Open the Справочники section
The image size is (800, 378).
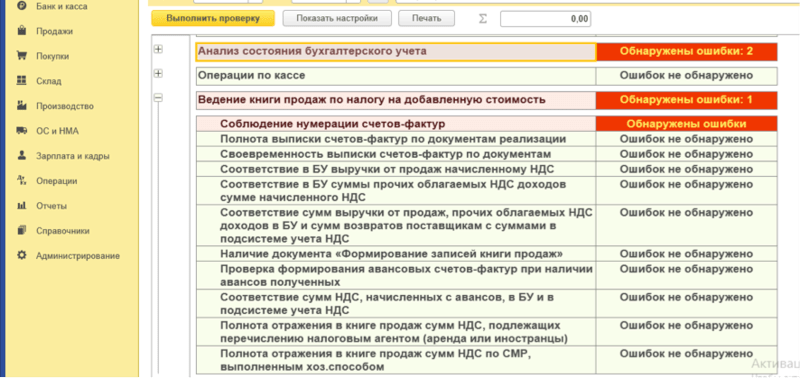pos(62,231)
